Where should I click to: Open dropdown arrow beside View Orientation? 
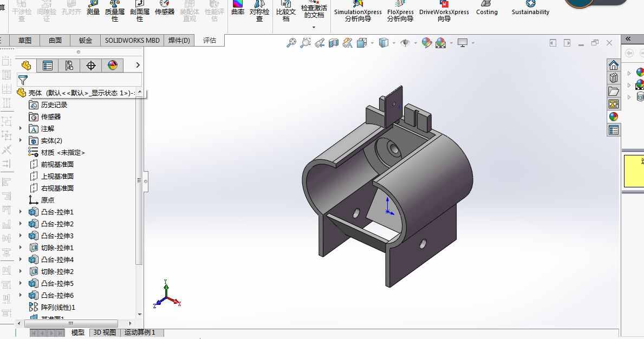tap(372, 43)
